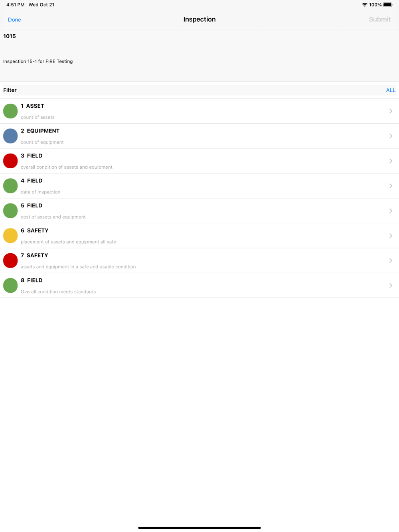Image resolution: width=399 pixels, height=532 pixels.
Task: Expand the 8 FIELD row chevron
Action: click(x=391, y=286)
